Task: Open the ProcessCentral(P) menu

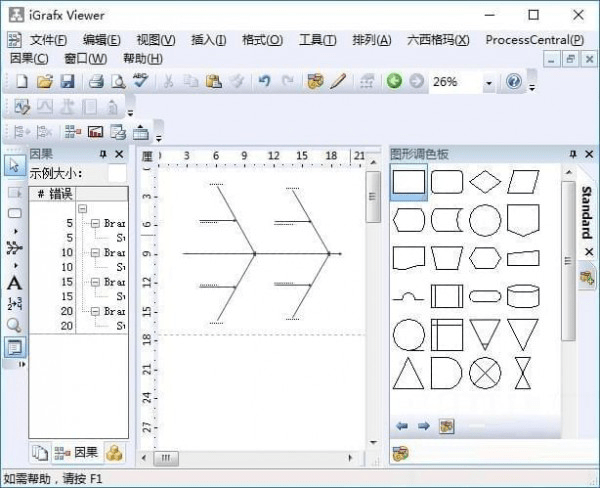Action: point(535,40)
